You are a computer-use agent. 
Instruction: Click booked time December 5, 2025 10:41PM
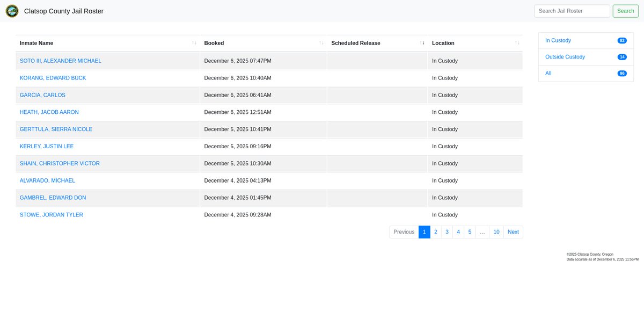click(238, 129)
